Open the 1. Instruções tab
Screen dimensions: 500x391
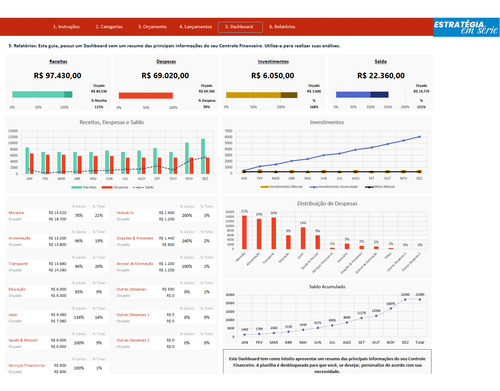pyautogui.click(x=66, y=27)
